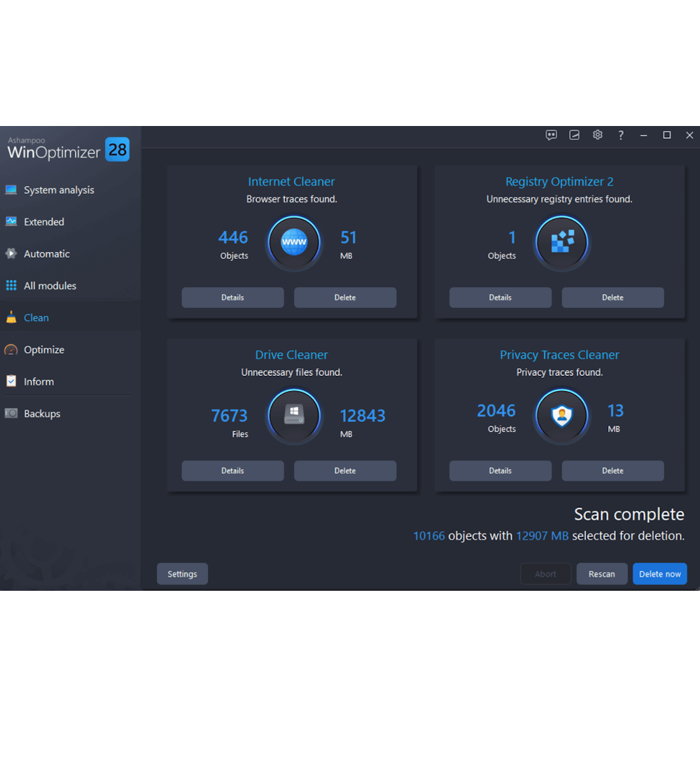
Task: Open settings gear icon in title bar
Action: [597, 135]
